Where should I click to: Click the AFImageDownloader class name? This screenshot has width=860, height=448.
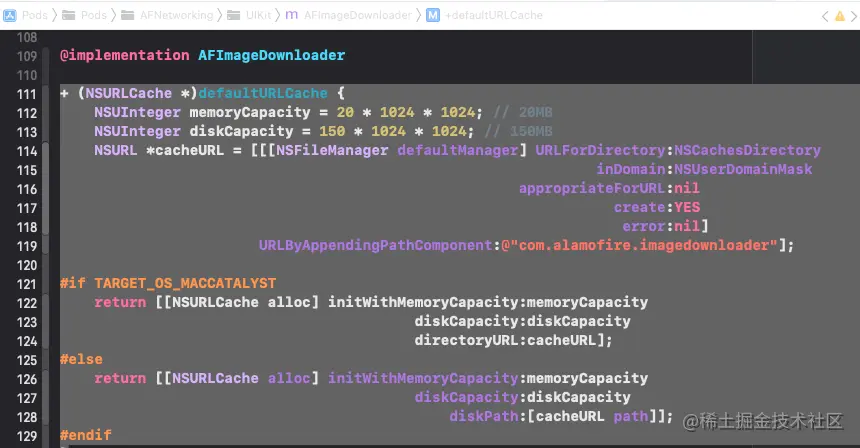coord(271,55)
